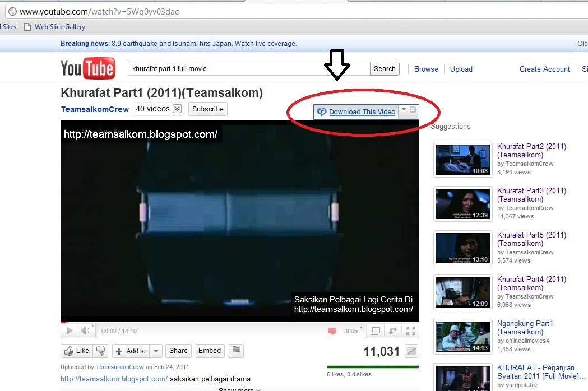Click the video player frame

click(239, 221)
